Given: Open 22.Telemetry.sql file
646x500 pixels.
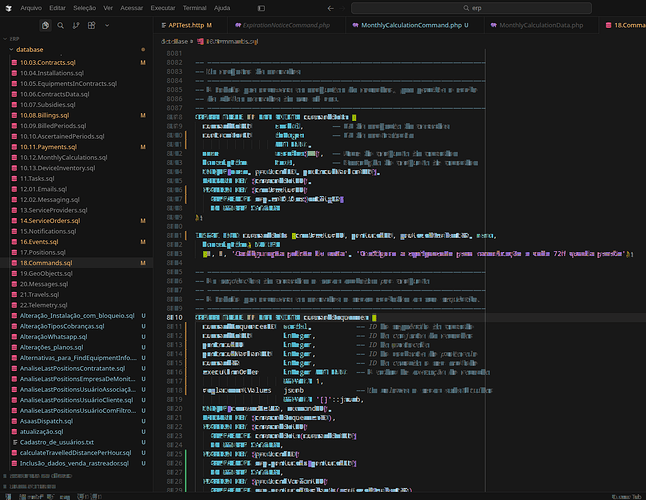Looking at the screenshot, I should coord(43,305).
